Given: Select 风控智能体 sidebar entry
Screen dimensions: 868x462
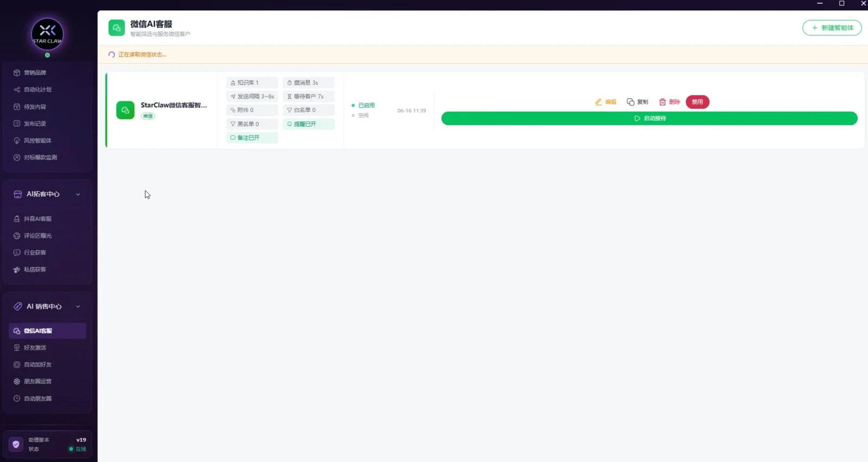Looking at the screenshot, I should [47, 140].
